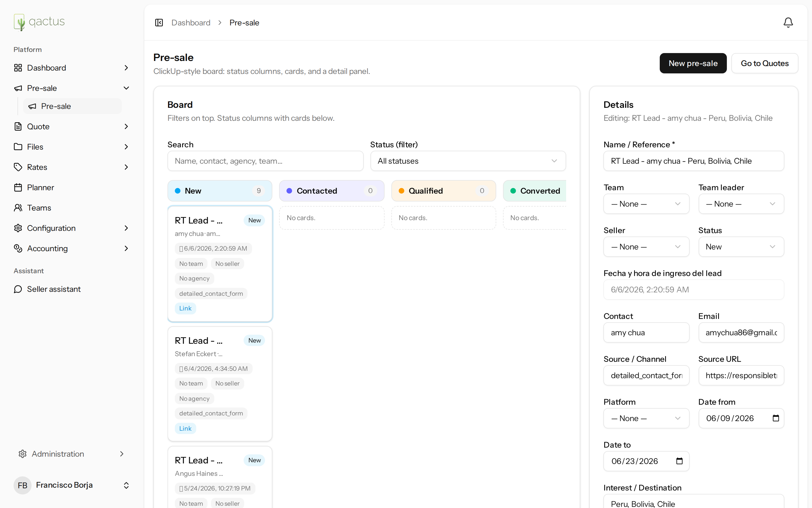Image resolution: width=812 pixels, height=508 pixels.
Task: Open the Platform dropdown
Action: 646,418
